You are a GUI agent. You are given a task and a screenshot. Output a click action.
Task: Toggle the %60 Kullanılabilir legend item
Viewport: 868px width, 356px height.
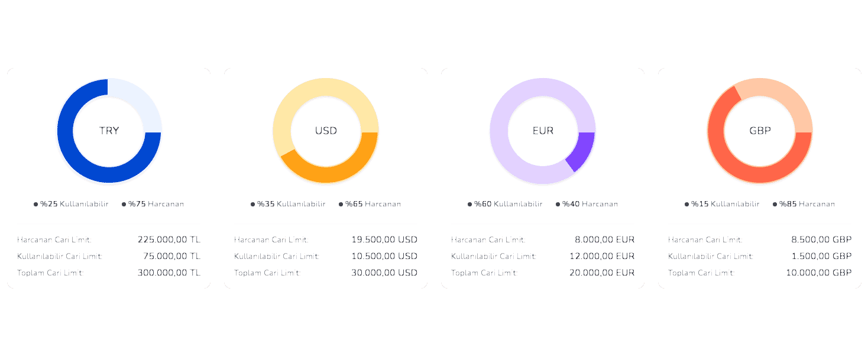pyautogui.click(x=506, y=204)
